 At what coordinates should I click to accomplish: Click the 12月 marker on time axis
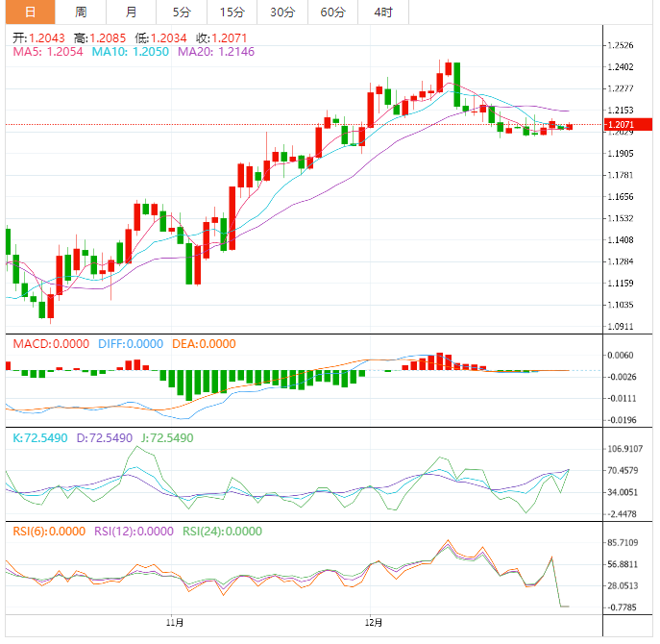[x=373, y=622]
